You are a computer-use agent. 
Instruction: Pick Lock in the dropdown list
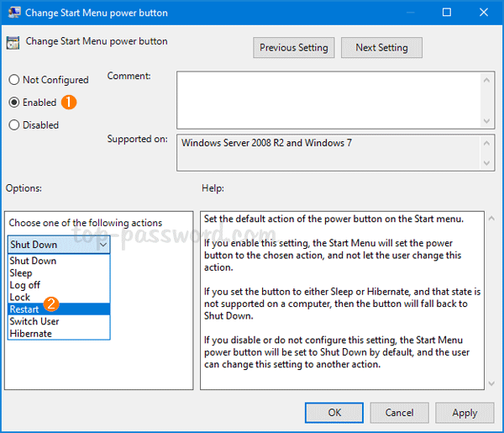20,297
